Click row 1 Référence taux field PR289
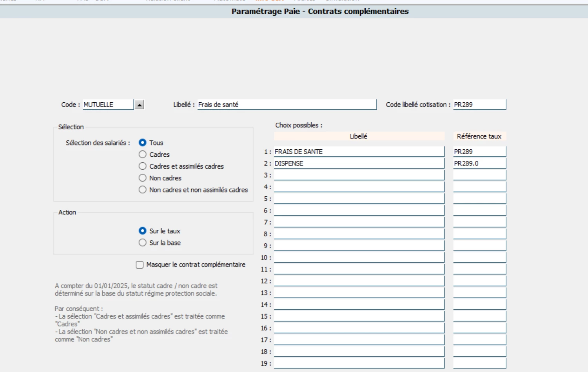588x372 pixels. click(x=479, y=152)
